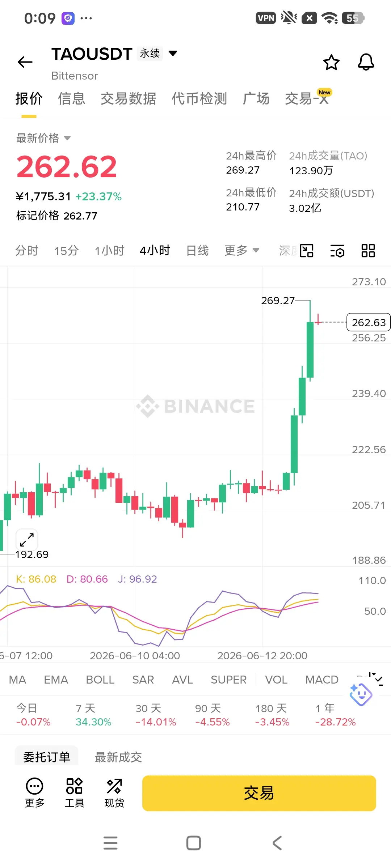Open 最新成交 recent trades tab
The height and width of the screenshot is (868, 391).
[118, 757]
